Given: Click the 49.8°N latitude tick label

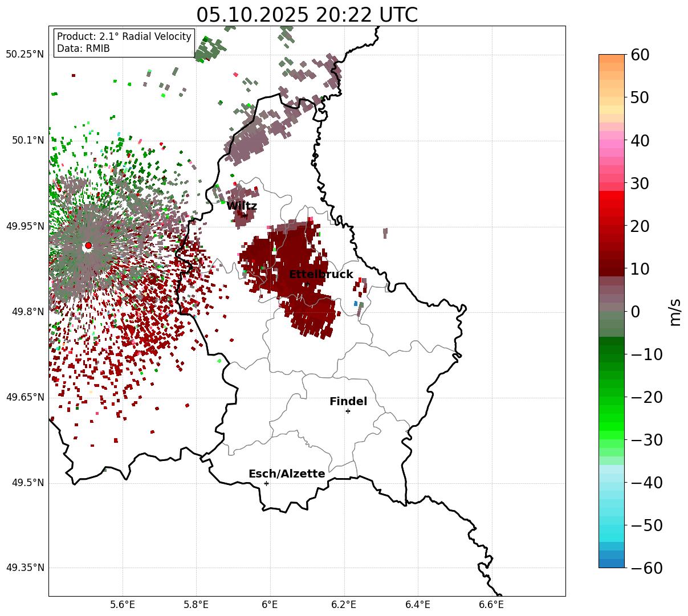Looking at the screenshot, I should click(x=27, y=312).
